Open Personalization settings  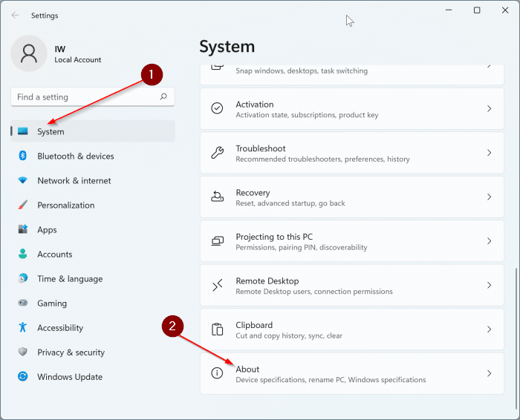pos(93,205)
